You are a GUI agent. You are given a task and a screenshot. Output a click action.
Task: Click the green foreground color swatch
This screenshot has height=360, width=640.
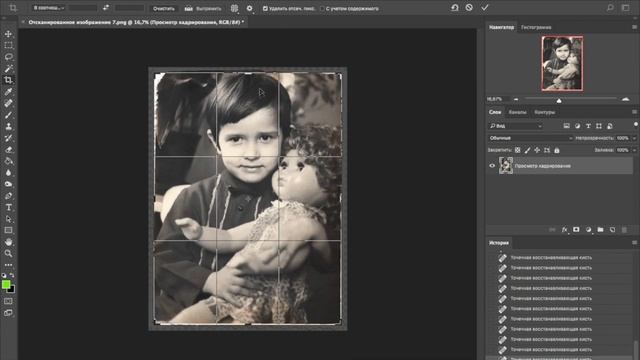(x=5, y=284)
